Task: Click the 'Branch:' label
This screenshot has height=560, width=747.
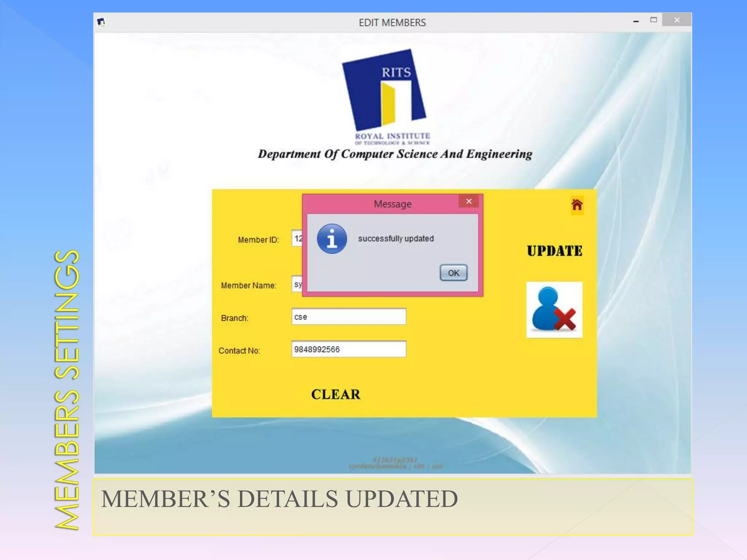Action: point(235,318)
